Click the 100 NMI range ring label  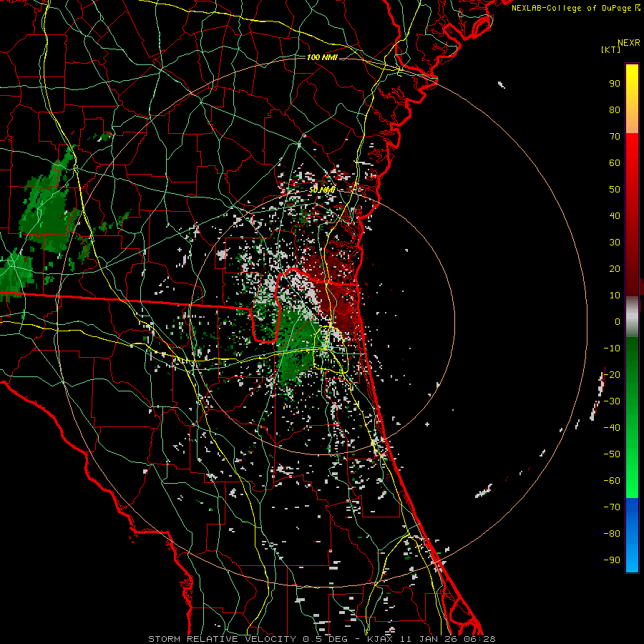322,57
